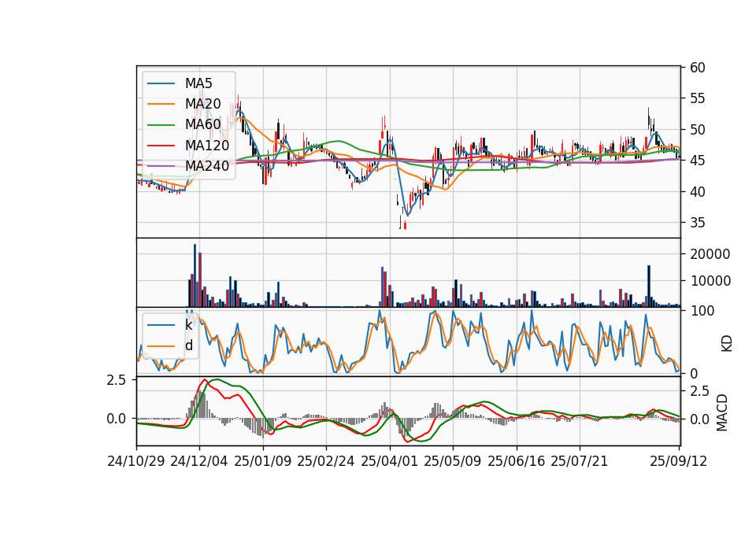Click the 24/12/04 date tick label
This screenshot has width=756, height=543.
[199, 461]
